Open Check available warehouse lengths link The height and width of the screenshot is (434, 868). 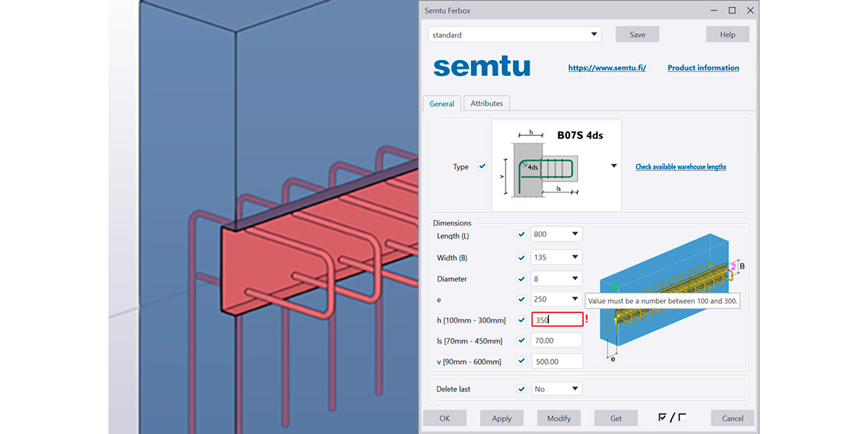tap(681, 167)
